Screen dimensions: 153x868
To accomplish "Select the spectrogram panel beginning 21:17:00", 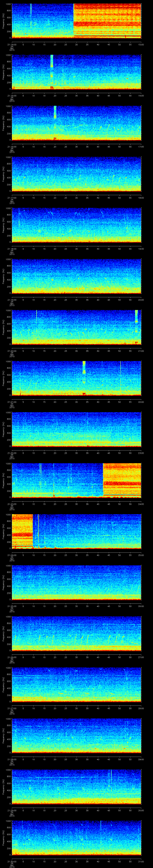I will (76, 174).
